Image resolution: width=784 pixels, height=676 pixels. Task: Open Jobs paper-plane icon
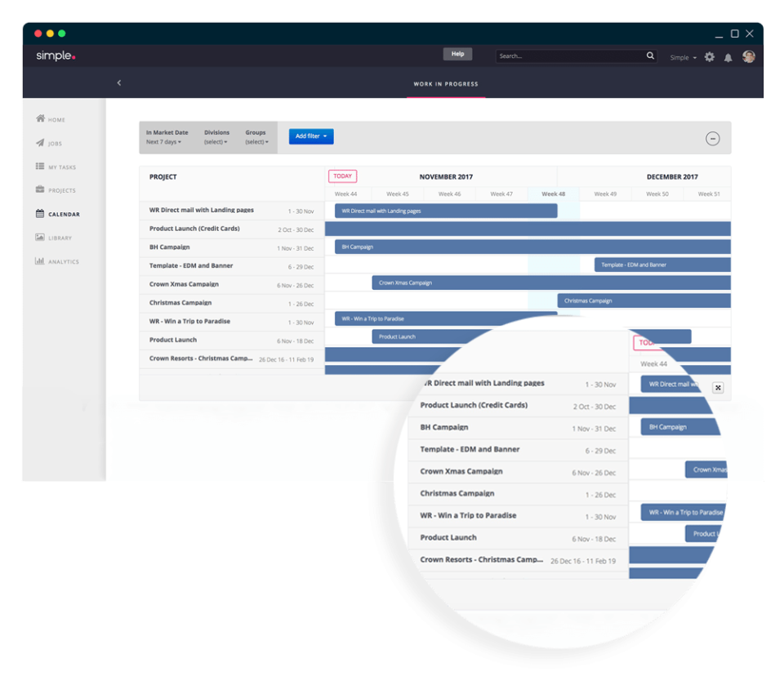[x=40, y=143]
